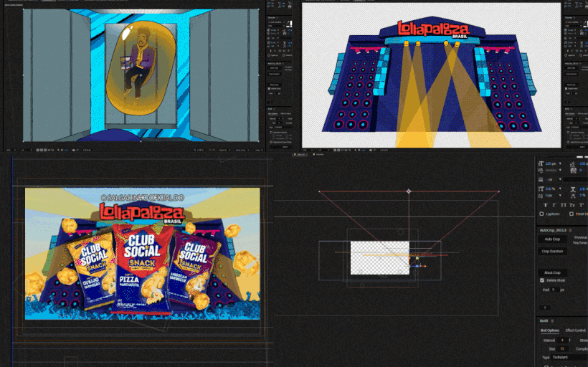Screen dimensions: 588x367
Task: Open font family dropdown beside capsule character viewer
Action: point(275,22)
